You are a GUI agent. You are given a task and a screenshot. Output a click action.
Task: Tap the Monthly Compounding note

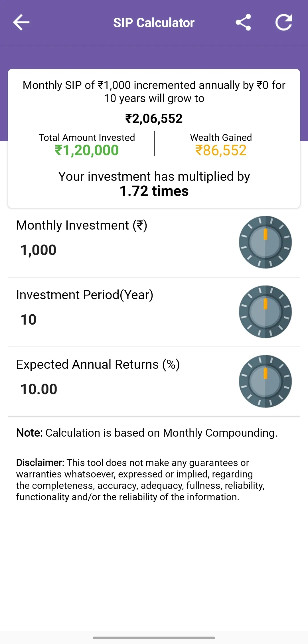coord(147,433)
